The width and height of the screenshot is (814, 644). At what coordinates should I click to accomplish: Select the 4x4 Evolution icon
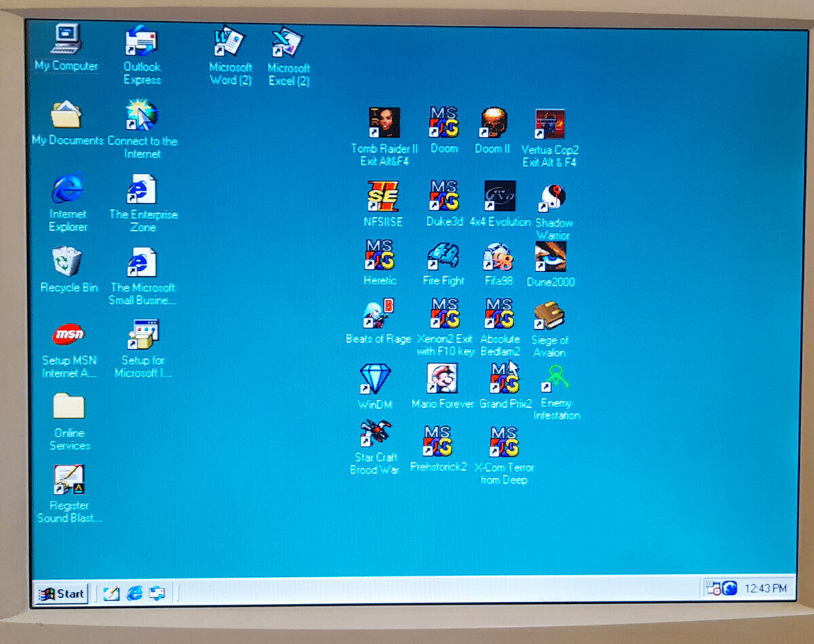tap(499, 195)
